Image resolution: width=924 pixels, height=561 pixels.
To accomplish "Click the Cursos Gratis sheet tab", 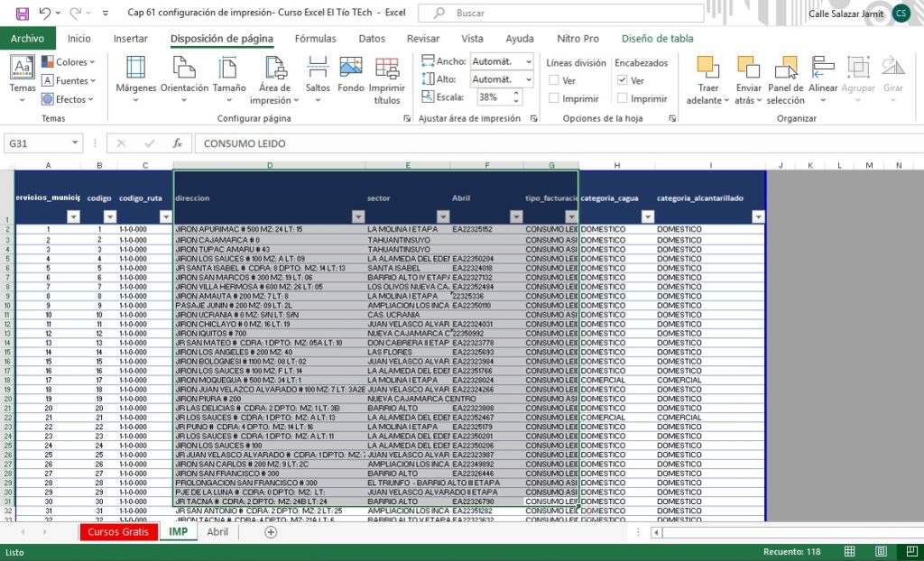I will [118, 532].
